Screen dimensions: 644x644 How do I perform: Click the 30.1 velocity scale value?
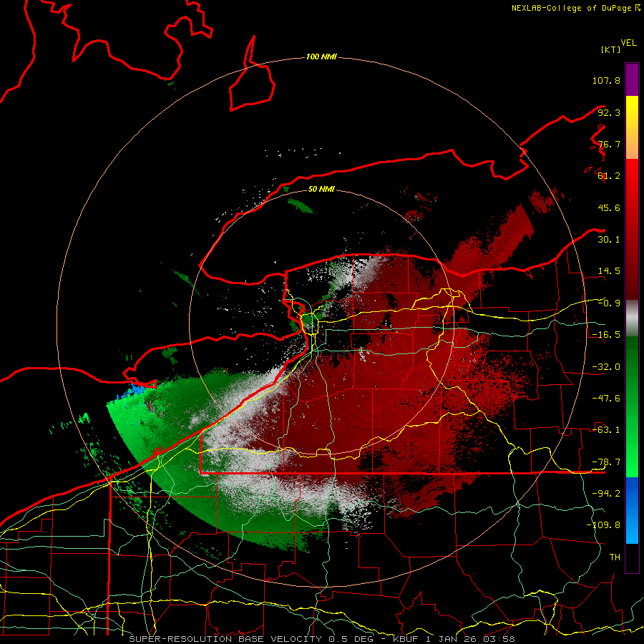[609, 240]
